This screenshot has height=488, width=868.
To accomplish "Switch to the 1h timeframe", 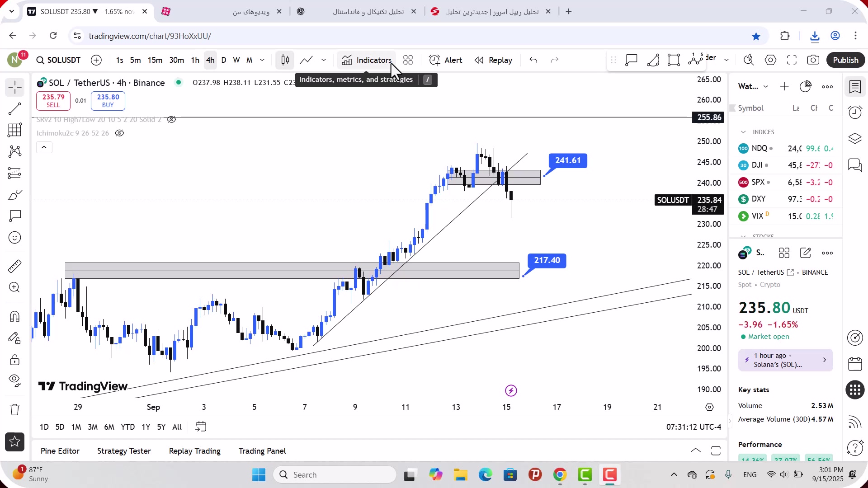I will 195,60.
